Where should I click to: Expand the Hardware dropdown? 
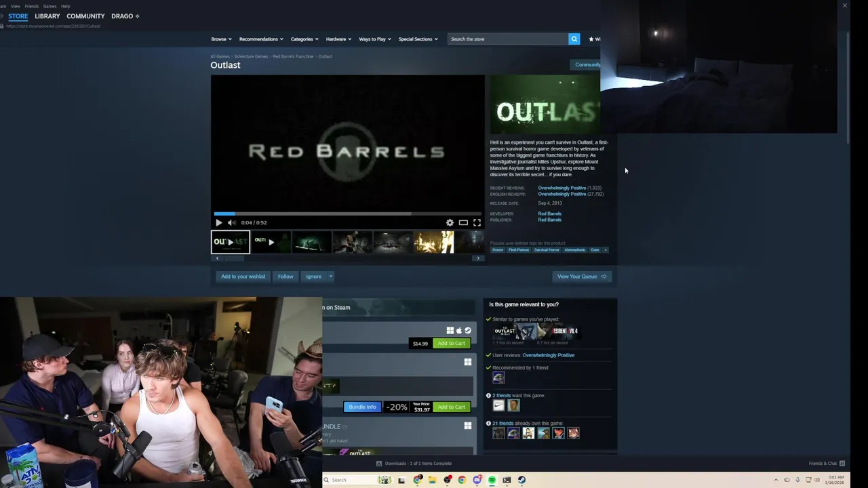pos(338,39)
